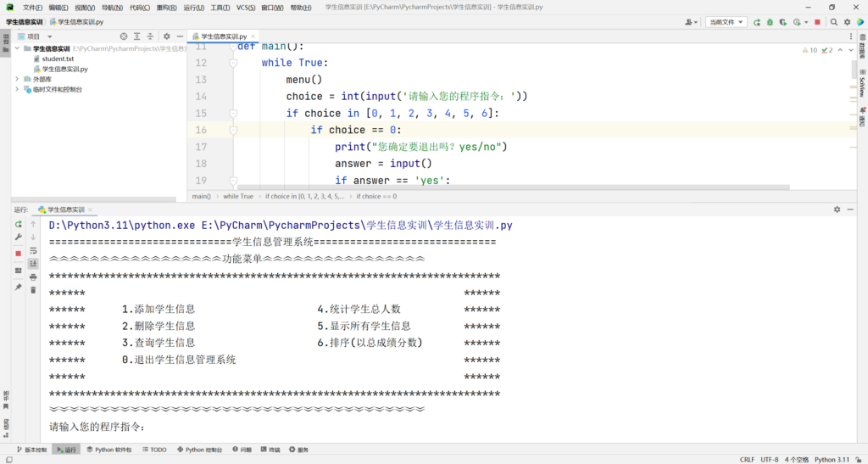The height and width of the screenshot is (464, 868).
Task: Open the user account dropdown
Action: click(692, 22)
